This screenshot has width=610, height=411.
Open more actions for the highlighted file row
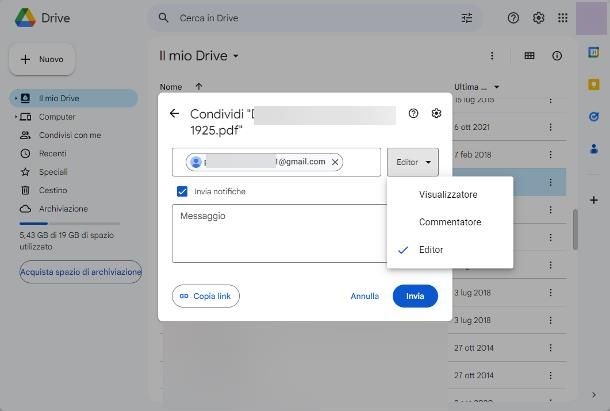(550, 182)
